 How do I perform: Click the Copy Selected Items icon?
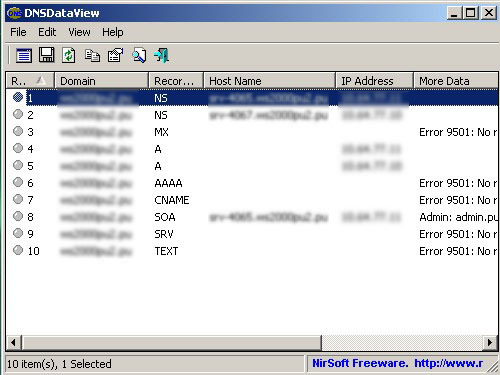click(92, 56)
